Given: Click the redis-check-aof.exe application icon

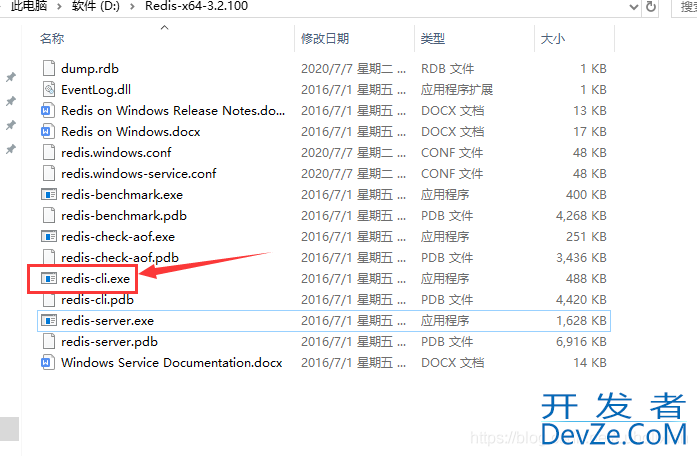Looking at the screenshot, I should point(48,236).
